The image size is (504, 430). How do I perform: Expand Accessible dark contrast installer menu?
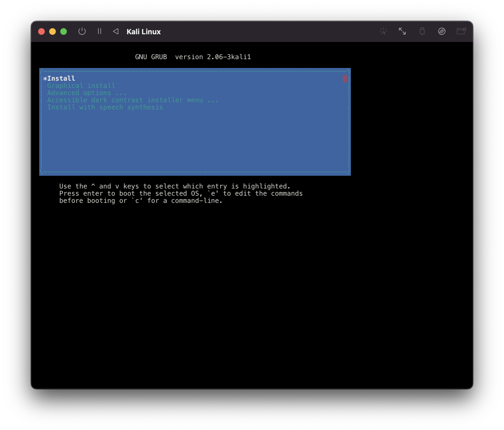[133, 100]
